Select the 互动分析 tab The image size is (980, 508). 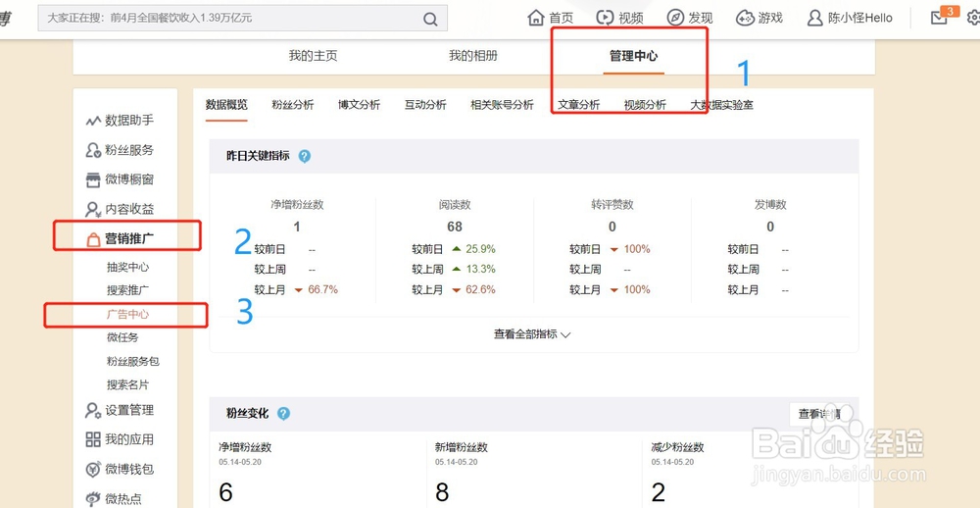[x=425, y=105]
